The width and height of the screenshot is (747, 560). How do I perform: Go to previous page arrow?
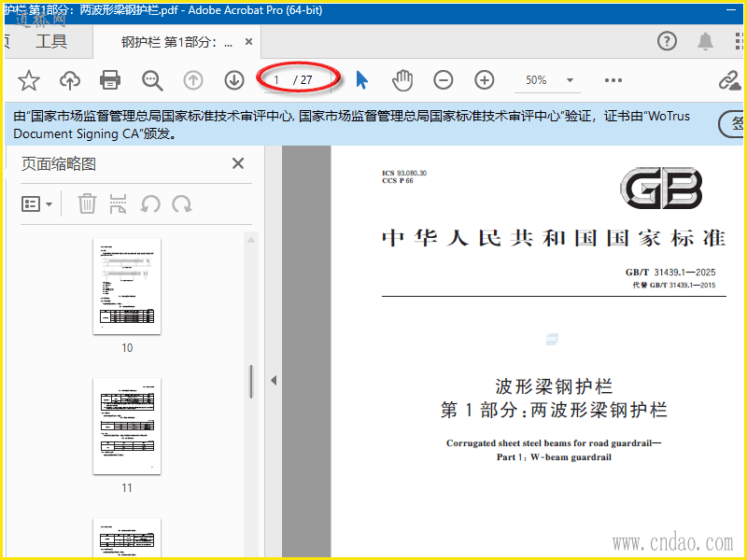tap(193, 80)
